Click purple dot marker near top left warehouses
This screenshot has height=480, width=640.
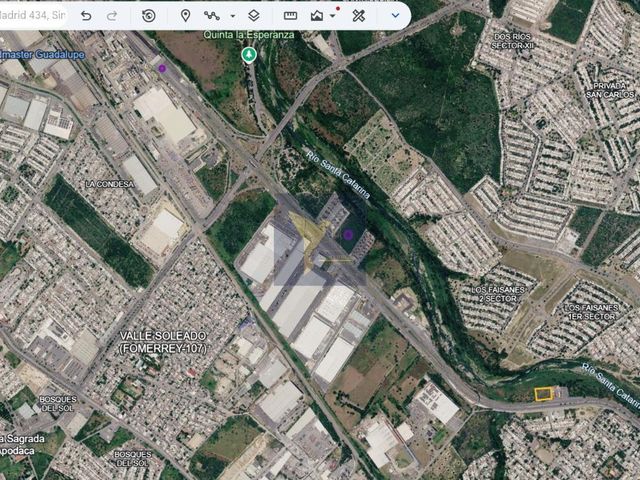coord(162,69)
